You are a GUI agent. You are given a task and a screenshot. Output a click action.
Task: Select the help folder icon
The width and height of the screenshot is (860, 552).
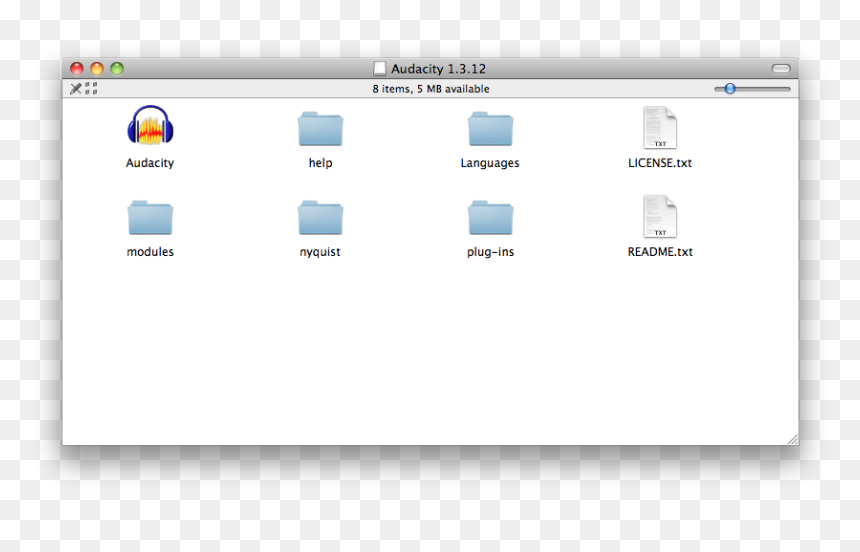(320, 129)
